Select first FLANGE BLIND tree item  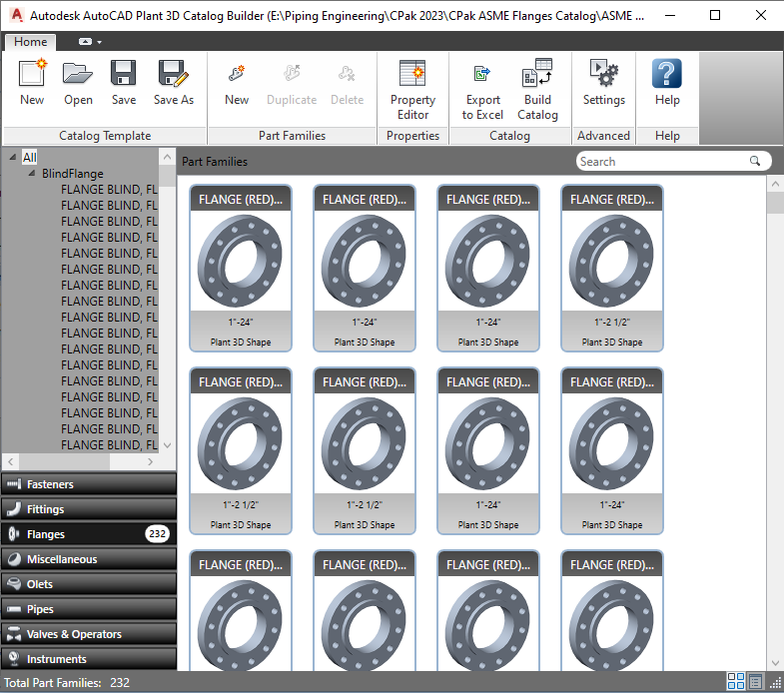(x=109, y=190)
